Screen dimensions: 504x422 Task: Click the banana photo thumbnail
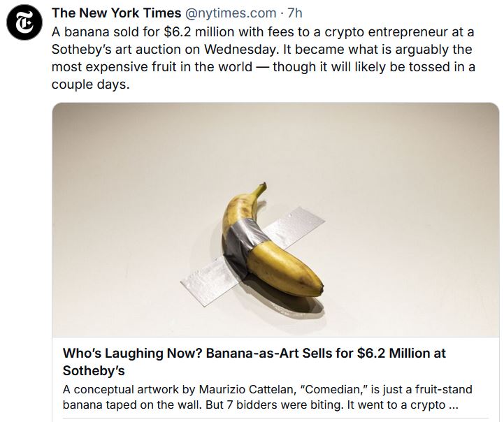[275, 219]
